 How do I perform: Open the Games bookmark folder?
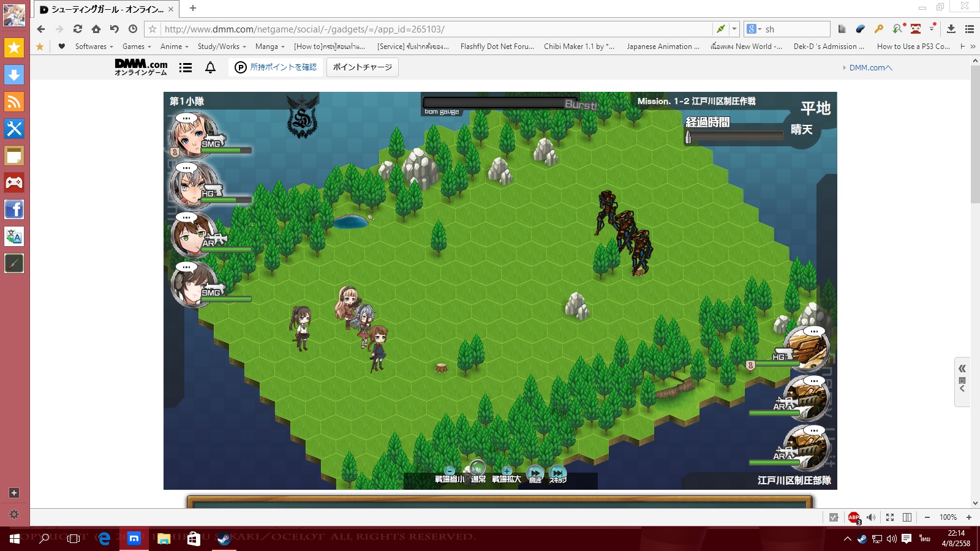(x=137, y=47)
